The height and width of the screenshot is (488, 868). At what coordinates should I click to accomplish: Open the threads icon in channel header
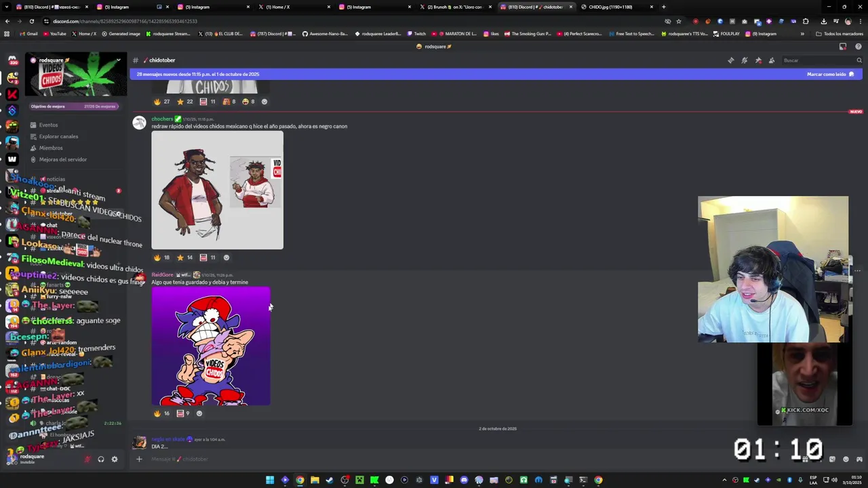tap(731, 60)
